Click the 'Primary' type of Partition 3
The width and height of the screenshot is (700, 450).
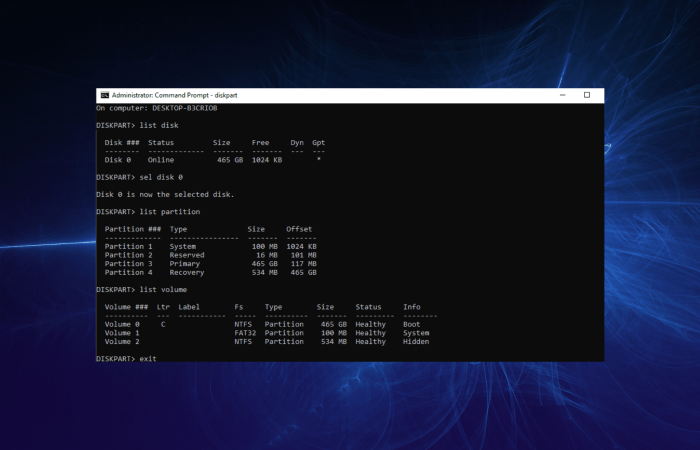pyautogui.click(x=184, y=264)
